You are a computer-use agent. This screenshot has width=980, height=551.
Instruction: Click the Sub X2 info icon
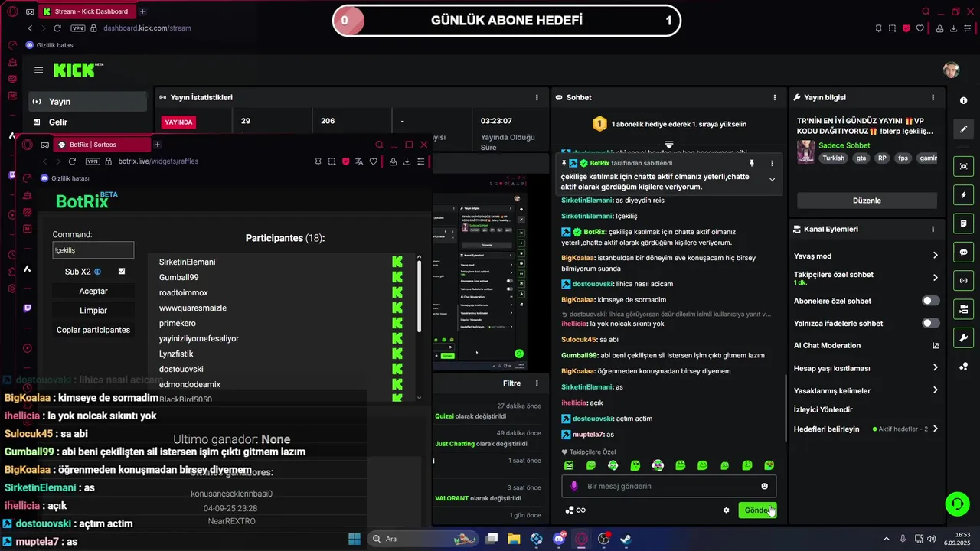pyautogui.click(x=98, y=272)
